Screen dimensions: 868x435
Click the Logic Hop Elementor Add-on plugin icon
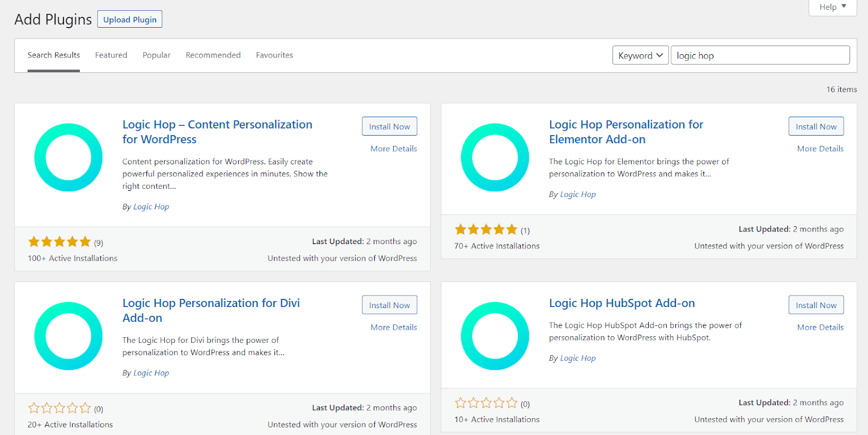pyautogui.click(x=495, y=157)
